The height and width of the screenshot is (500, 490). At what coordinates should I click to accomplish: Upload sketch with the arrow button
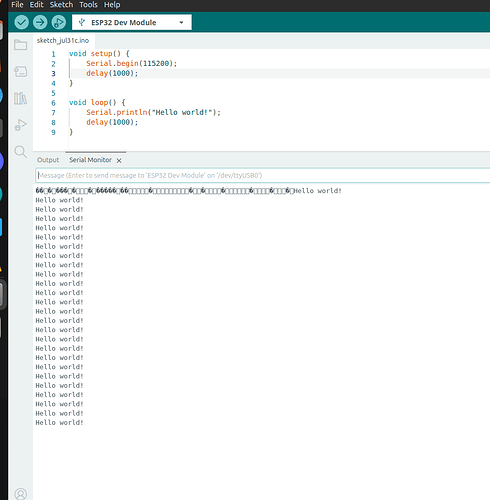pyautogui.click(x=40, y=22)
